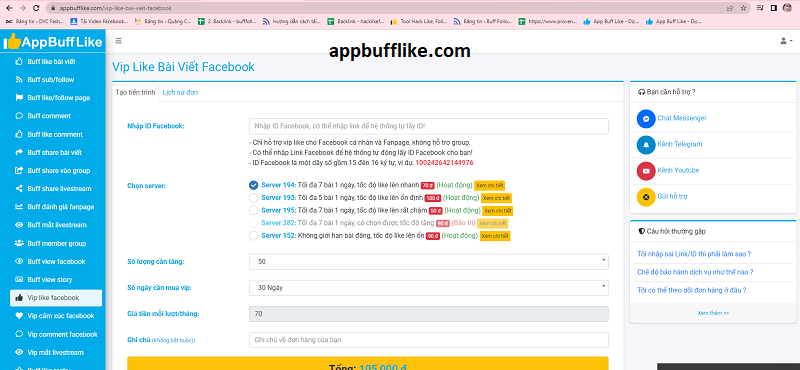Open Buff like comment in sidebar
The image size is (800, 370).
(55, 135)
